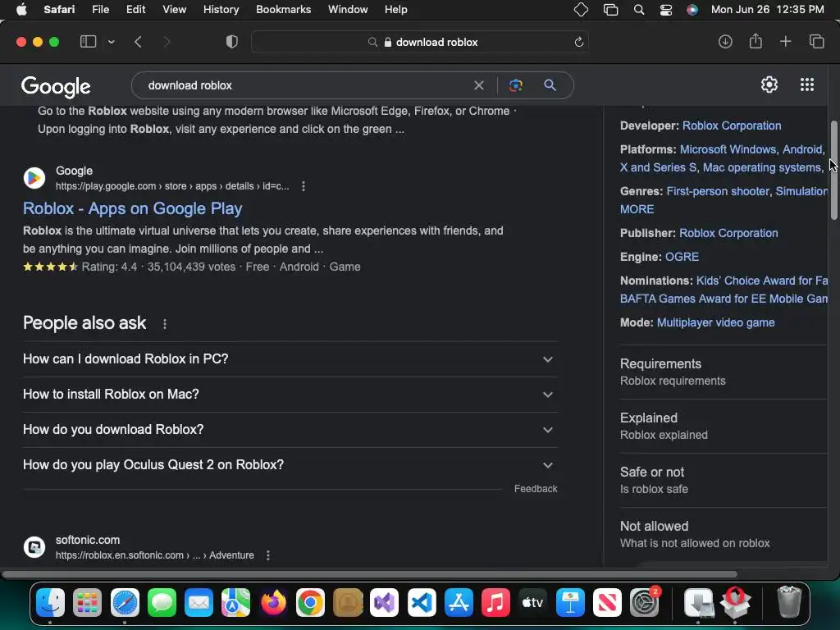Open Launchpad from the Dock
This screenshot has width=840, height=630.
[87, 603]
